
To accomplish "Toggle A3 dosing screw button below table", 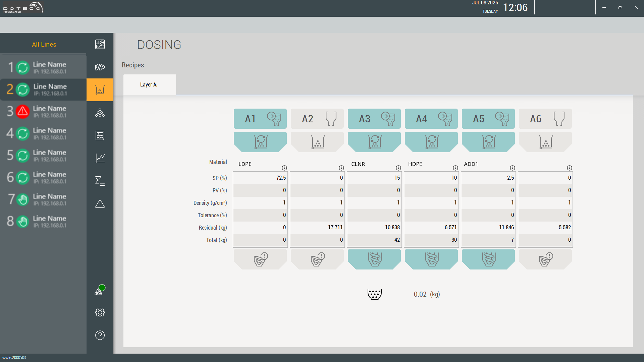I will 374,259.
